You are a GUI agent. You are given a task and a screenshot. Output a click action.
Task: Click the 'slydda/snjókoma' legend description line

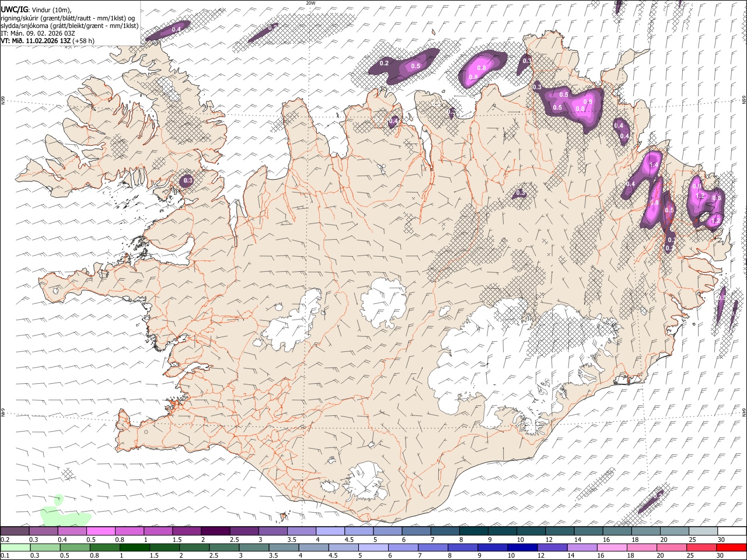pyautogui.click(x=69, y=26)
